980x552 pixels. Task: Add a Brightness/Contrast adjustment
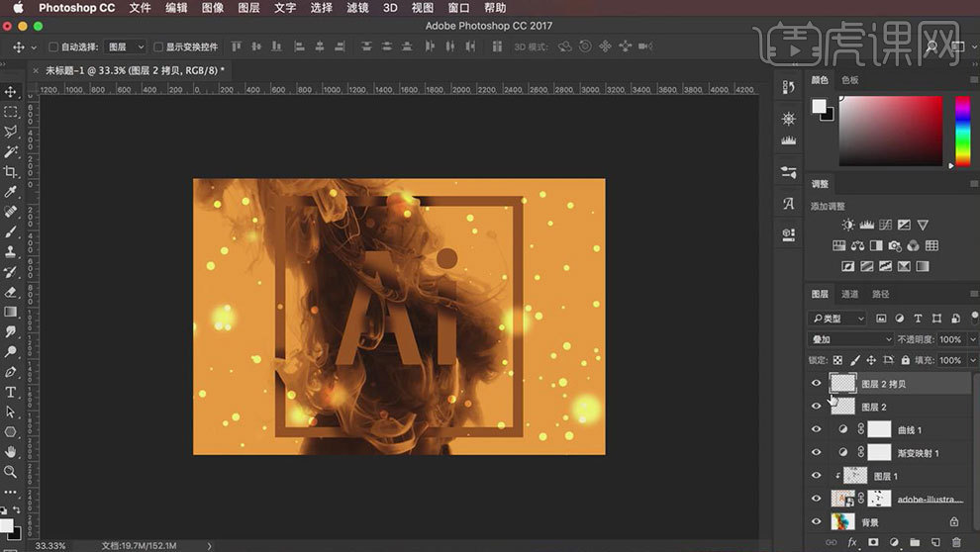(847, 226)
